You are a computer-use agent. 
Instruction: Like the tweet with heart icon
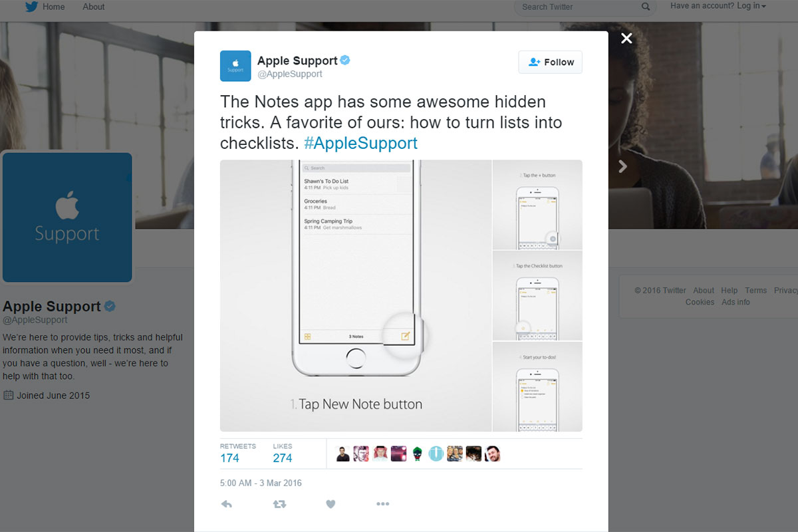pyautogui.click(x=331, y=504)
